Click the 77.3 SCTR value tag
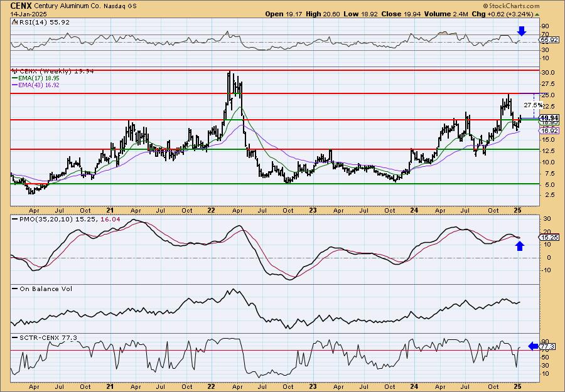The width and height of the screenshot is (565, 392). tap(548, 346)
